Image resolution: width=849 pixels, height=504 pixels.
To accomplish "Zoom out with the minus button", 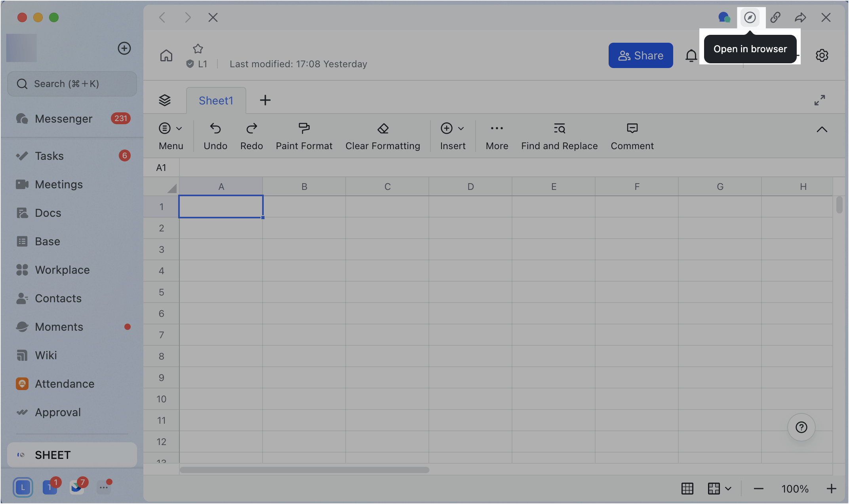I will [x=759, y=489].
